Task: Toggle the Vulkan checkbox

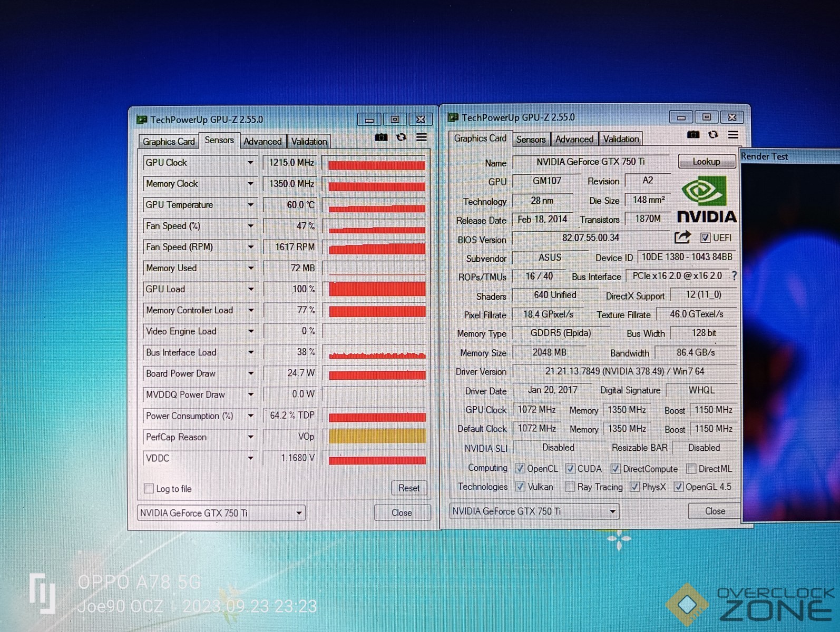Action: pyautogui.click(x=521, y=487)
